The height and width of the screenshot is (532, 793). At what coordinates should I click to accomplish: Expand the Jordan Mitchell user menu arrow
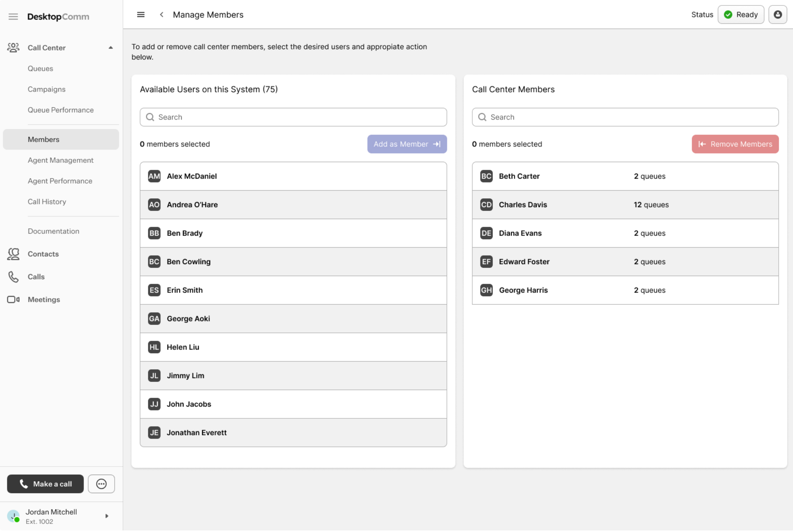tap(107, 516)
